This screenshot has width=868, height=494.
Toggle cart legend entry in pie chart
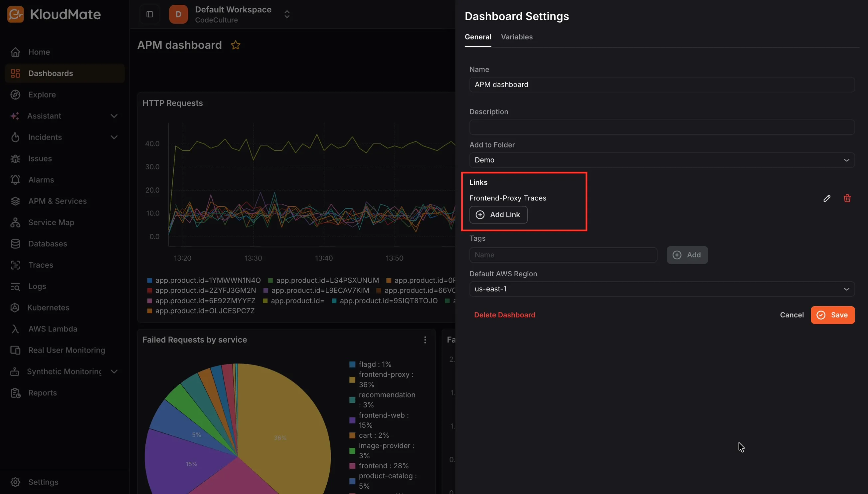369,435
